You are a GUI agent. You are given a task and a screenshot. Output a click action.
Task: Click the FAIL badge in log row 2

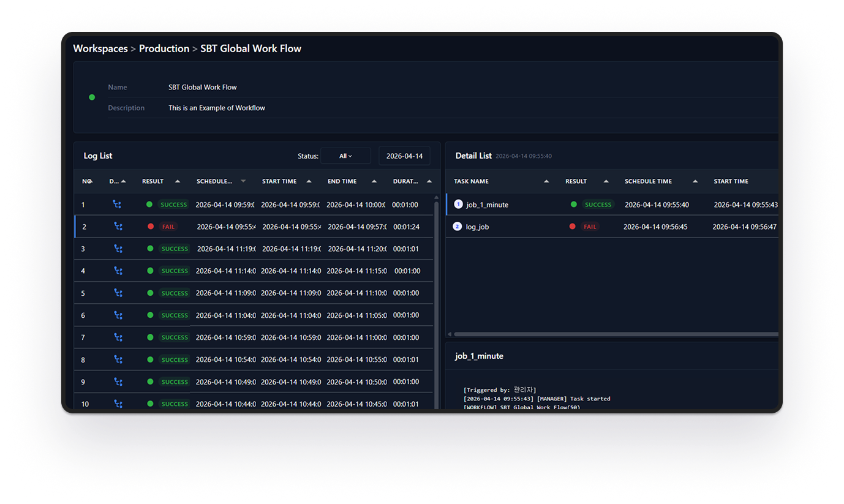click(x=168, y=227)
